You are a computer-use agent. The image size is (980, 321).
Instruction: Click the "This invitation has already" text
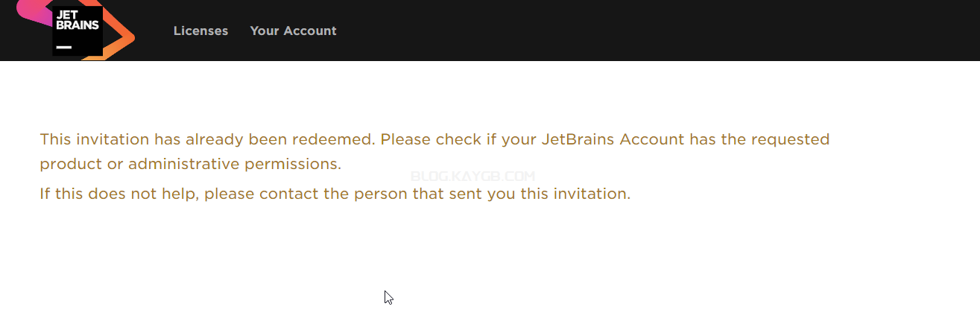pos(132,139)
